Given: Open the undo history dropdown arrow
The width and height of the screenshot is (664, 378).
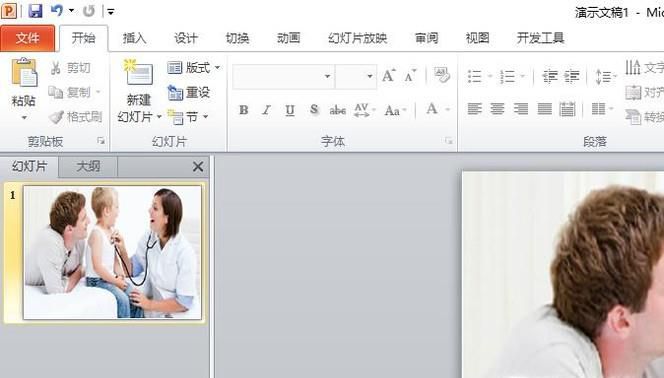Looking at the screenshot, I should pos(71,11).
